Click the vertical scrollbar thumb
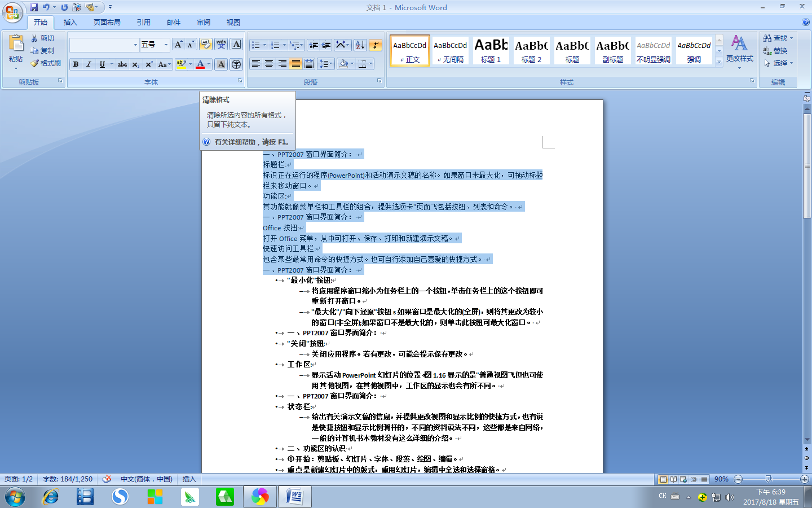Image resolution: width=812 pixels, height=508 pixels. click(x=807, y=166)
